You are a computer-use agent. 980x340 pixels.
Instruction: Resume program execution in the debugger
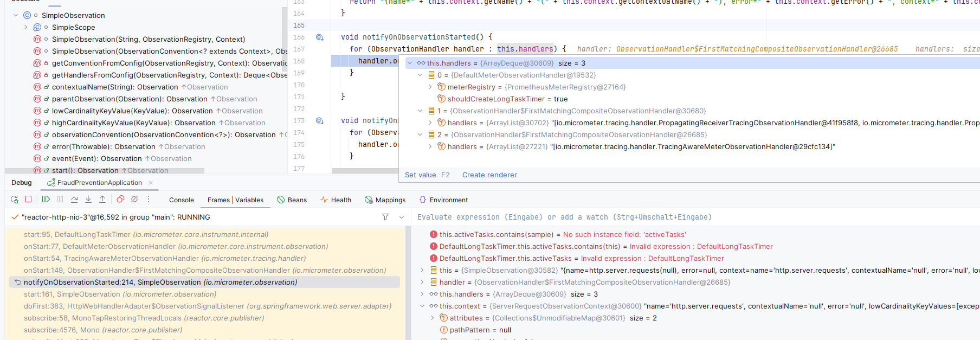tap(46, 200)
